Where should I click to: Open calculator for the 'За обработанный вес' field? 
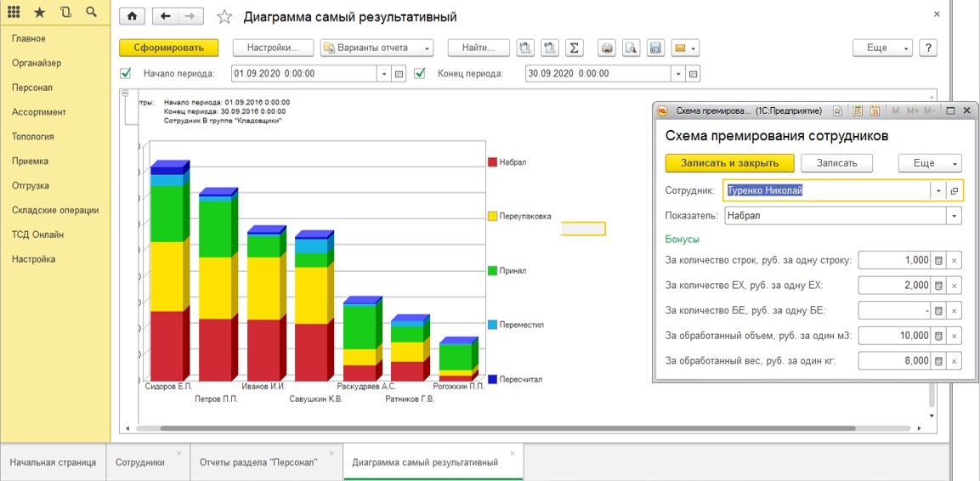939,360
